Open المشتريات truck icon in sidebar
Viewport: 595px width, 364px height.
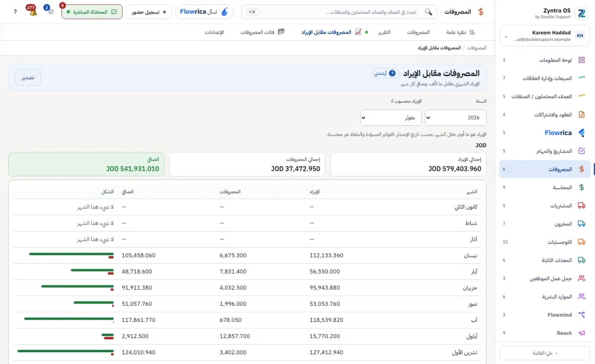581,206
